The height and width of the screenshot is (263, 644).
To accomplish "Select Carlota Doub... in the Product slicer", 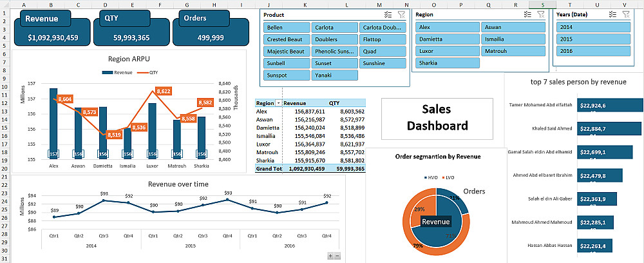I will click(x=383, y=28).
